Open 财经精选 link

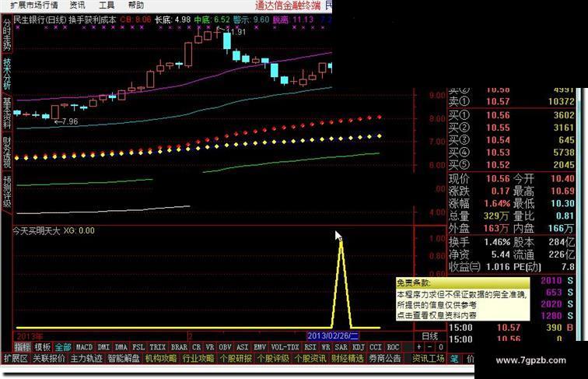347,359
